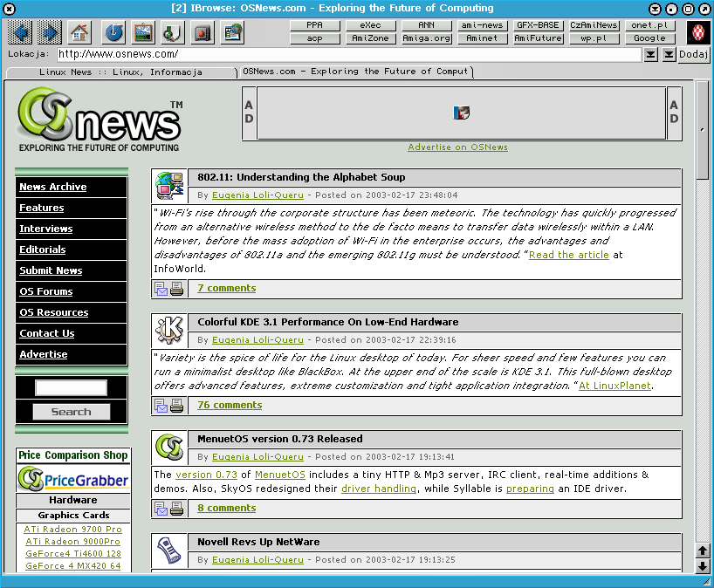Click the OSNews logo in the page header
This screenshot has width=714, height=588.
tap(100, 120)
